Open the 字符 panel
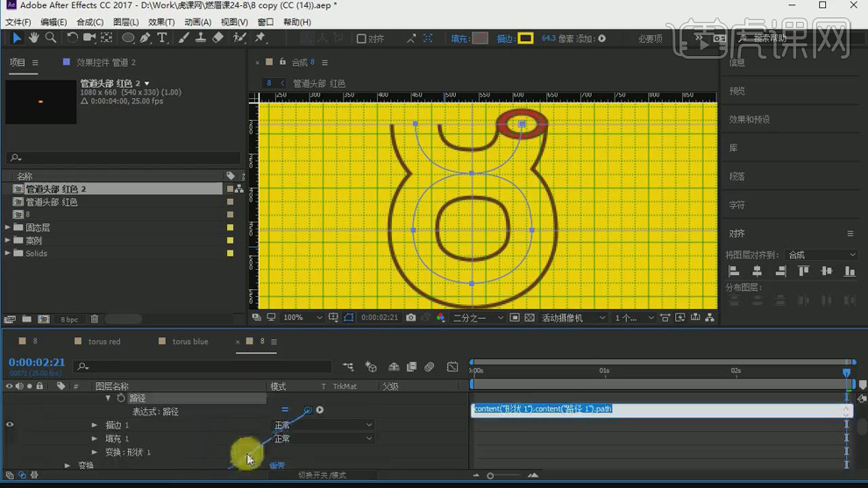Viewport: 868px width, 488px height. [737, 204]
